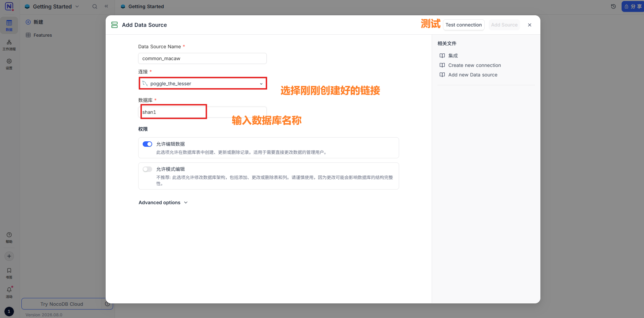This screenshot has width=644, height=318.
Task: Click the 分享 share button
Action: click(633, 6)
